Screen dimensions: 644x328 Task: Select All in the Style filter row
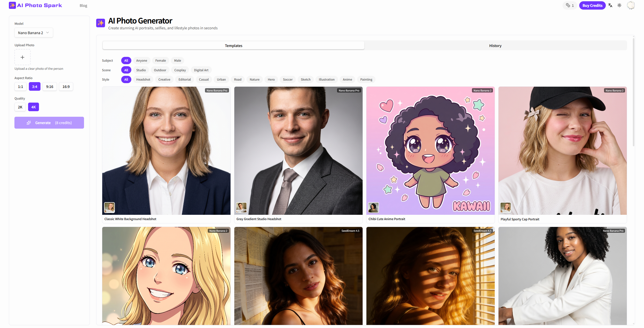pyautogui.click(x=126, y=80)
